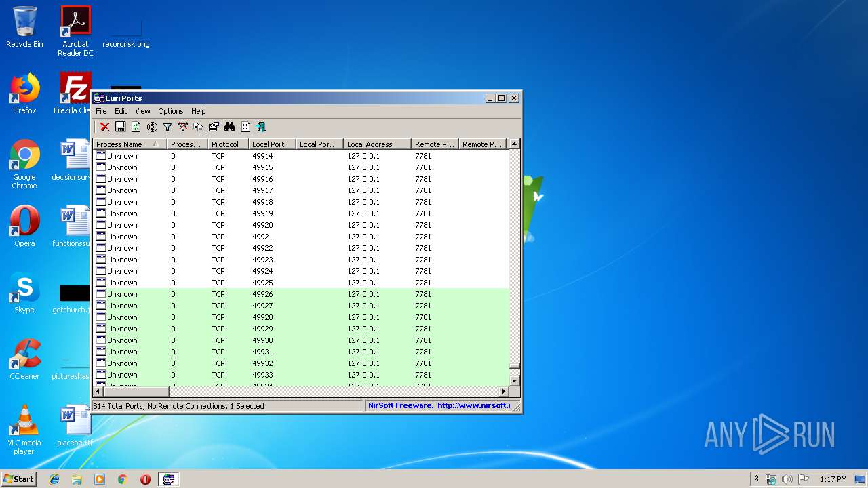Click the vertical scrollbar thumb near bottom
This screenshot has height=488, width=868.
pyautogui.click(x=515, y=367)
